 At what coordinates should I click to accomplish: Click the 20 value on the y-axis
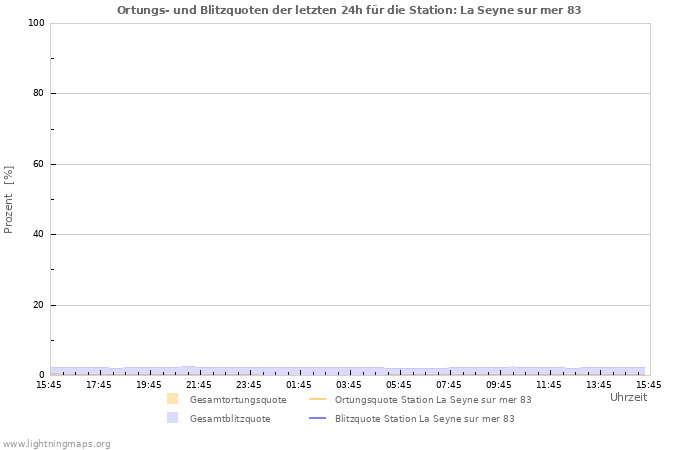39,305
